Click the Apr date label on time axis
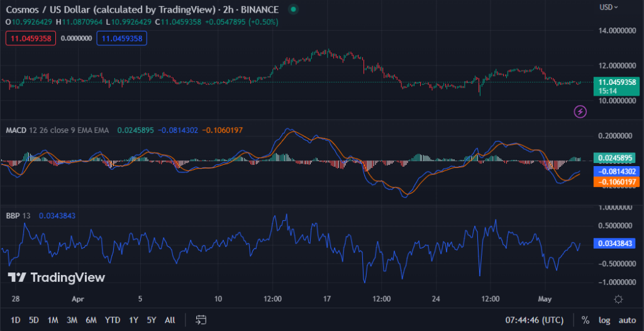This screenshot has height=331, width=644. (x=77, y=300)
